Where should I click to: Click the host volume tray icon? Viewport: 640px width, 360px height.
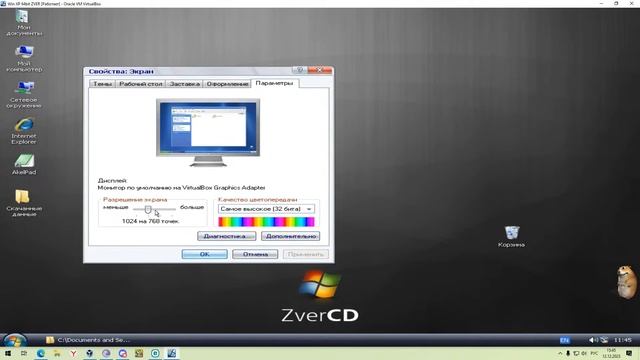tap(584, 353)
